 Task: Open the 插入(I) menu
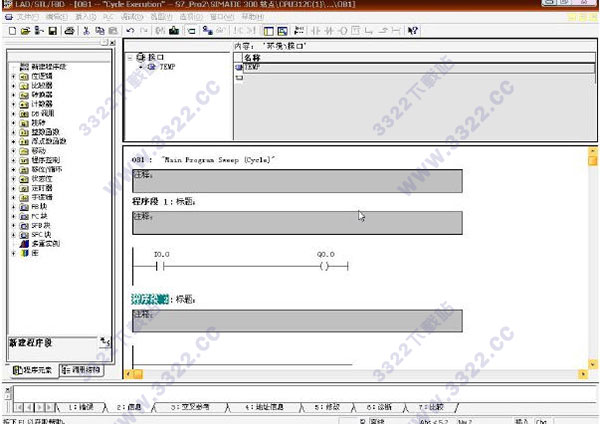pyautogui.click(x=85, y=17)
